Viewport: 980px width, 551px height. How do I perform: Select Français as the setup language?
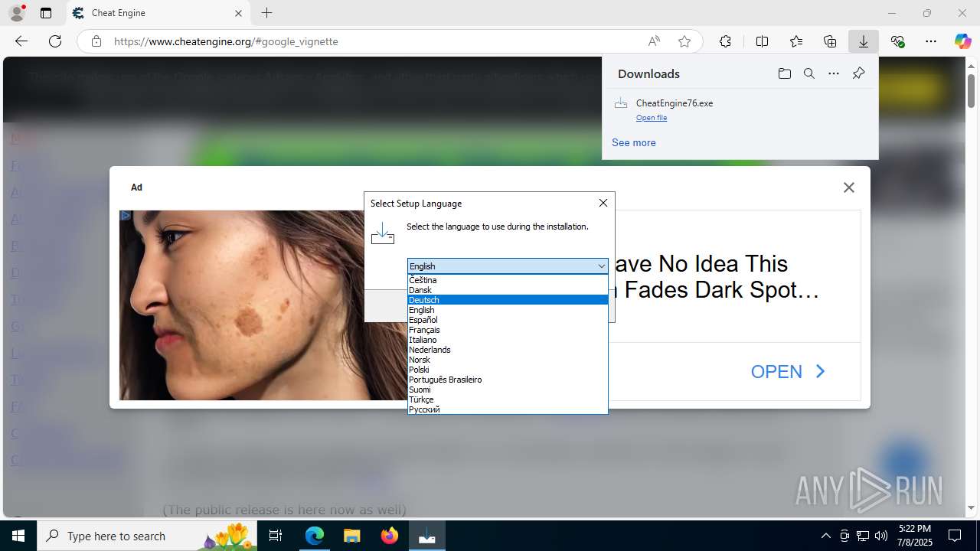click(508, 330)
